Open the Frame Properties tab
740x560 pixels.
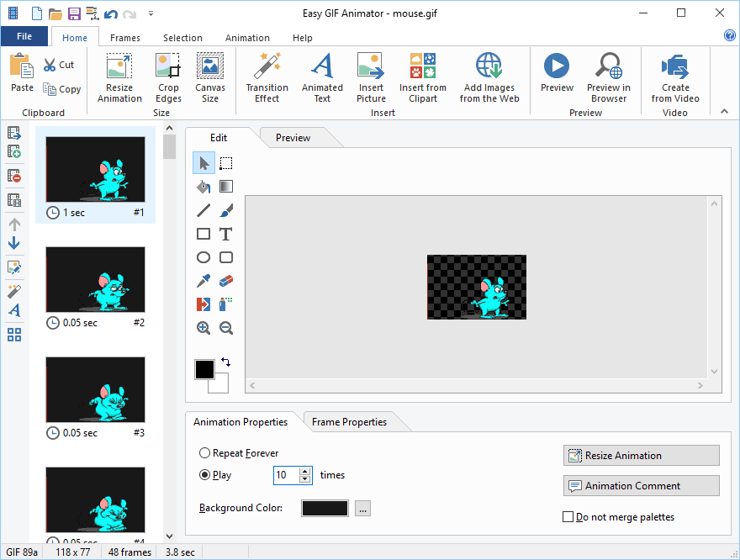click(x=349, y=422)
